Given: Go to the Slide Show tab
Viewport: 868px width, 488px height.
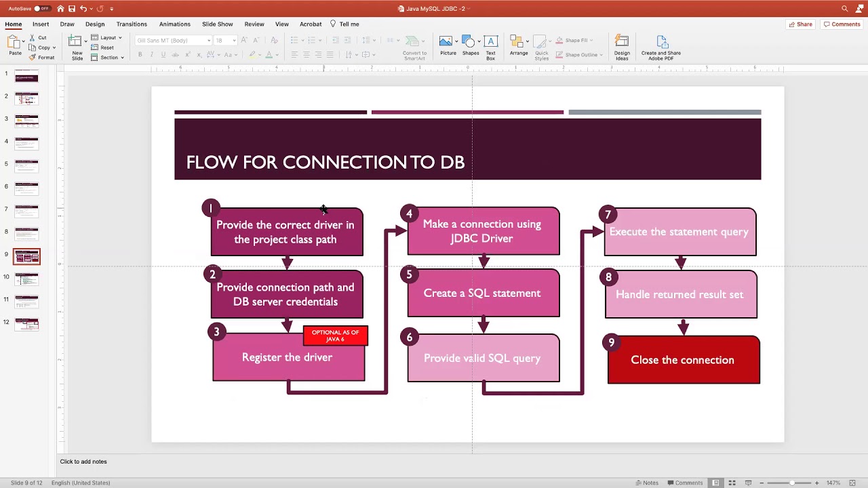Looking at the screenshot, I should (x=218, y=24).
